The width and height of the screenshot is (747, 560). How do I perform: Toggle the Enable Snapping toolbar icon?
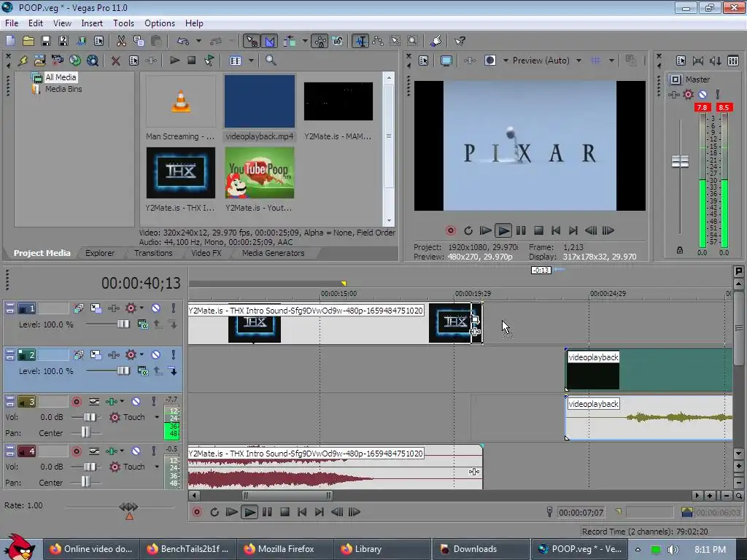252,41
